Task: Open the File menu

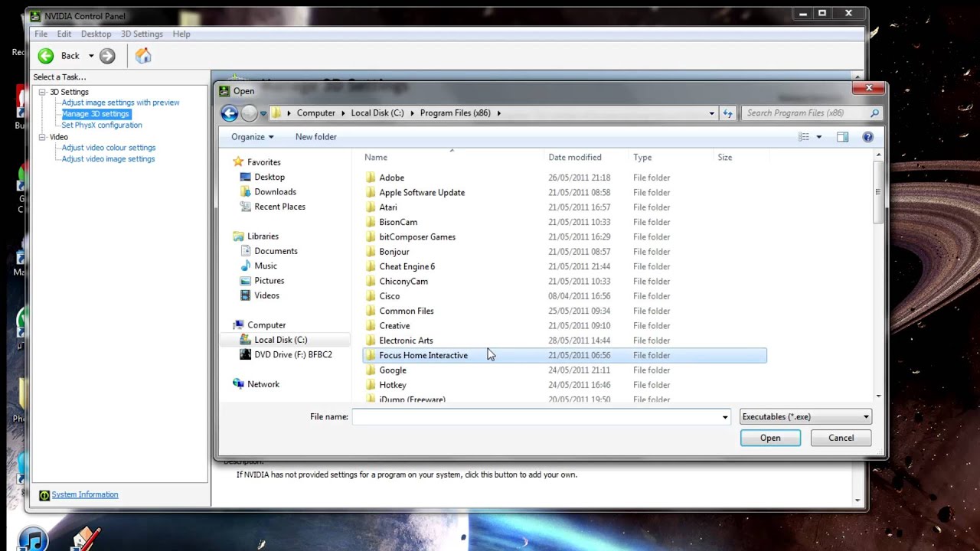Action: click(41, 34)
